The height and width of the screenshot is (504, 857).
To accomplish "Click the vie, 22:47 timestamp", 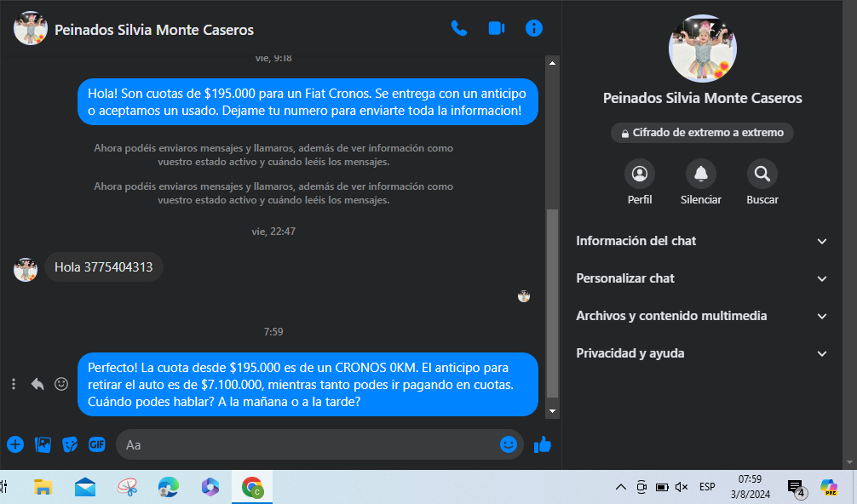I will pyautogui.click(x=273, y=232).
